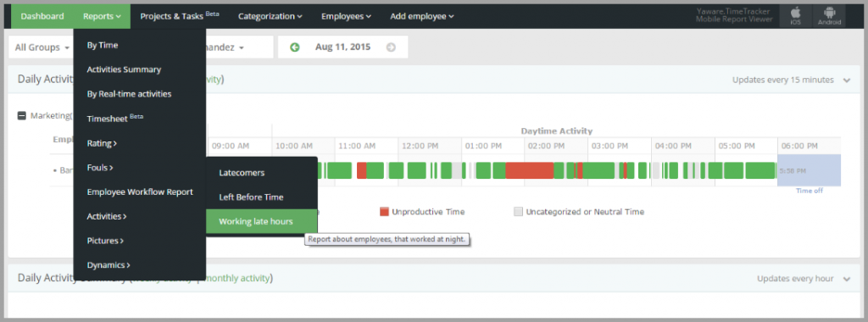The image size is (868, 322).
Task: Open Projects & Tasks Beta tab
Action: click(180, 16)
